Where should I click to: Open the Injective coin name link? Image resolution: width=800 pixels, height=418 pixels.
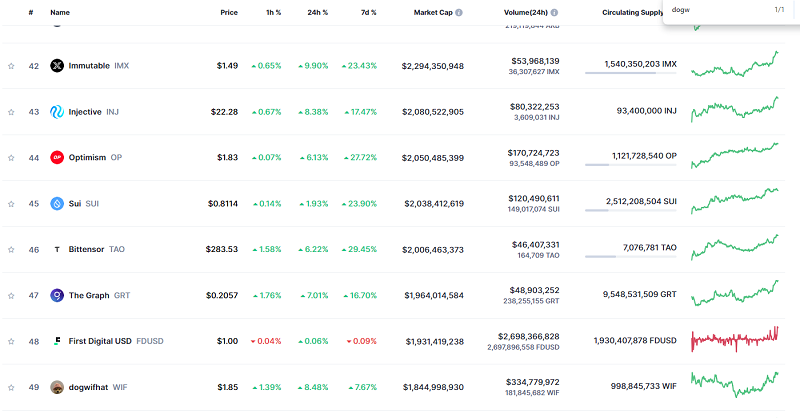point(85,111)
